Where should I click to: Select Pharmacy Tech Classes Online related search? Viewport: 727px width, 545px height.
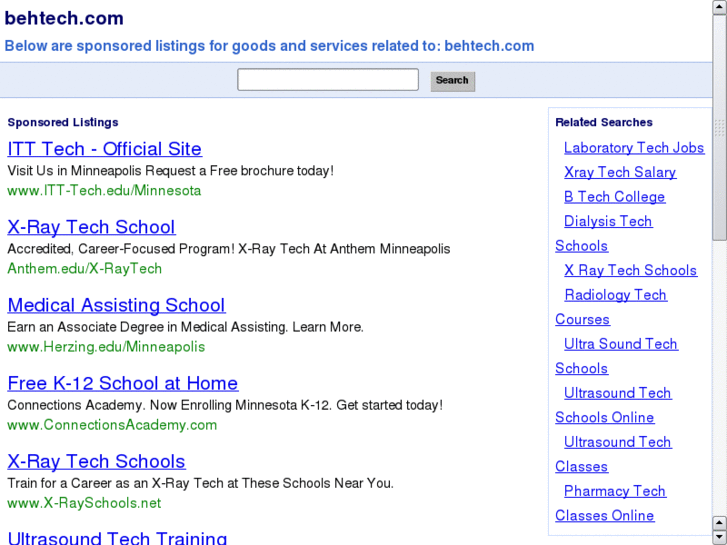615,491
